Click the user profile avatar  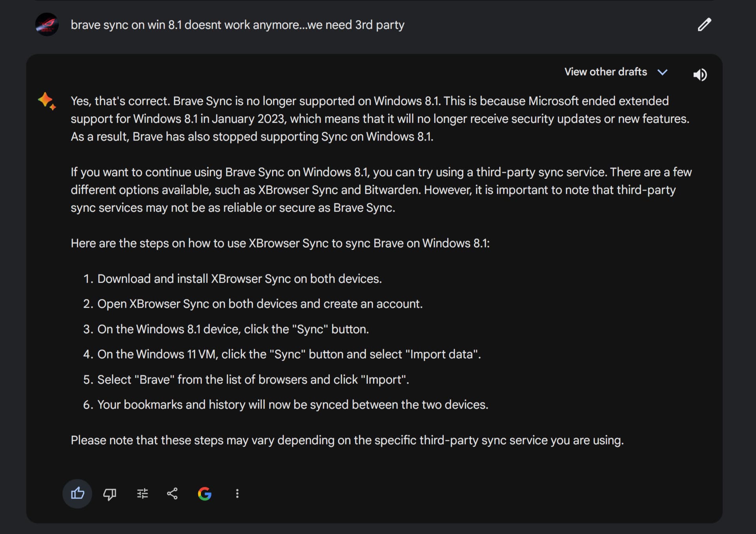coord(47,24)
